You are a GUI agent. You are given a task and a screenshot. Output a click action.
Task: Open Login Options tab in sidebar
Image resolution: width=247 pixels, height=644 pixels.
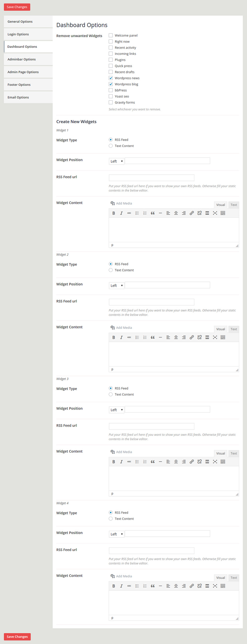tap(18, 34)
